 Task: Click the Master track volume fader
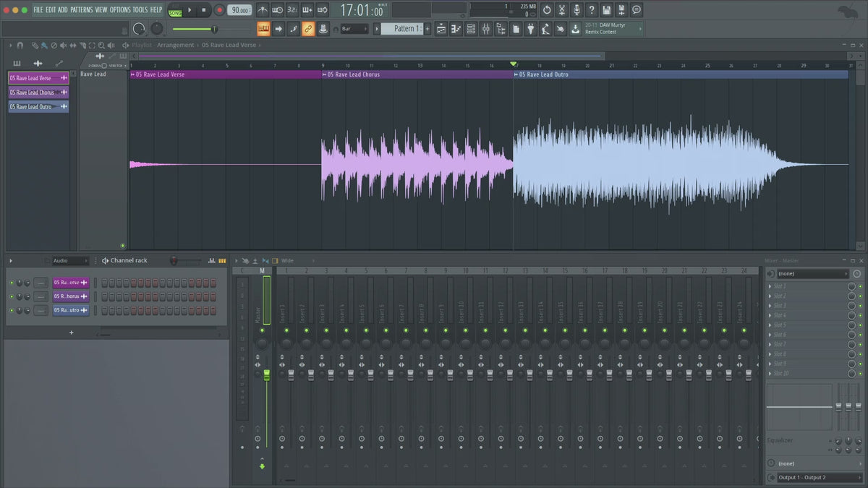(266, 374)
